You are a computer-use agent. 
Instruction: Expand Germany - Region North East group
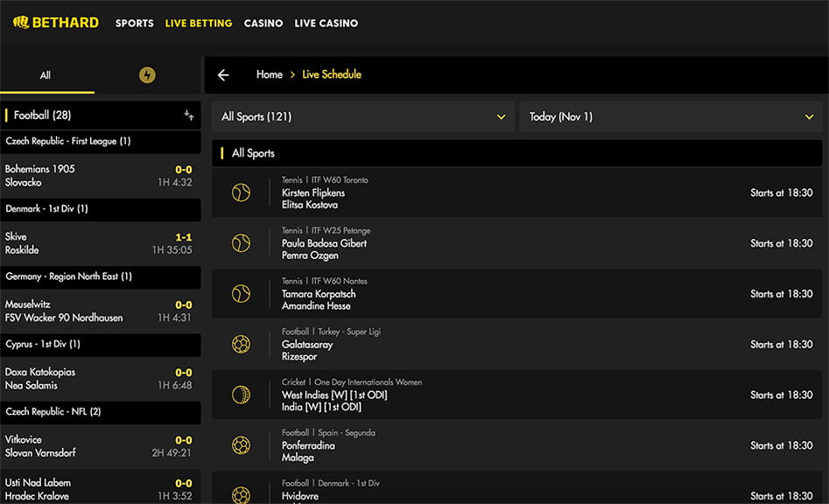(101, 276)
